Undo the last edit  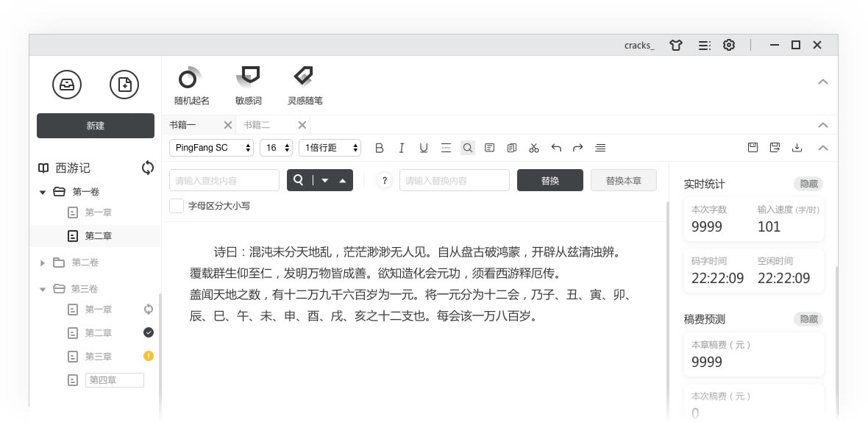click(x=556, y=148)
